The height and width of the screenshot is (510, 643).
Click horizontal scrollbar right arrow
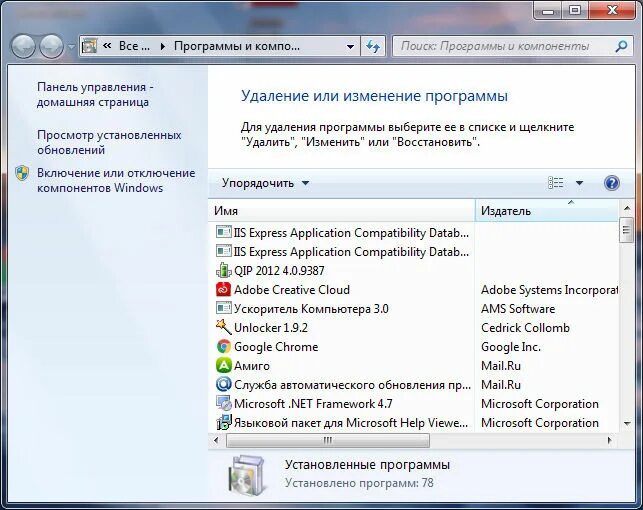(609, 441)
